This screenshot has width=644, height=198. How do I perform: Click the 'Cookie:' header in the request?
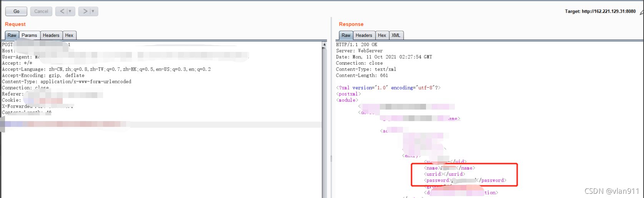[x=32, y=100]
